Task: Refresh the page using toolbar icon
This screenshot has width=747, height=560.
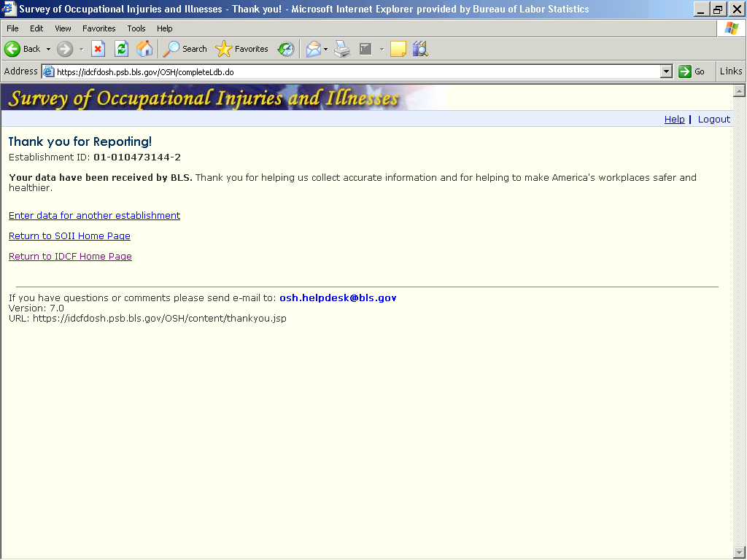Action: click(121, 49)
